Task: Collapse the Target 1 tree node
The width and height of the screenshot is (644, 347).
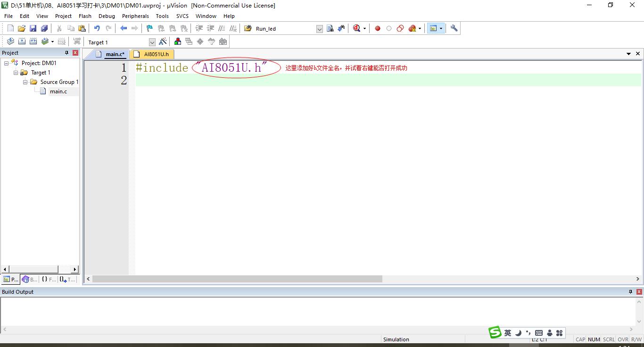Action: click(16, 73)
